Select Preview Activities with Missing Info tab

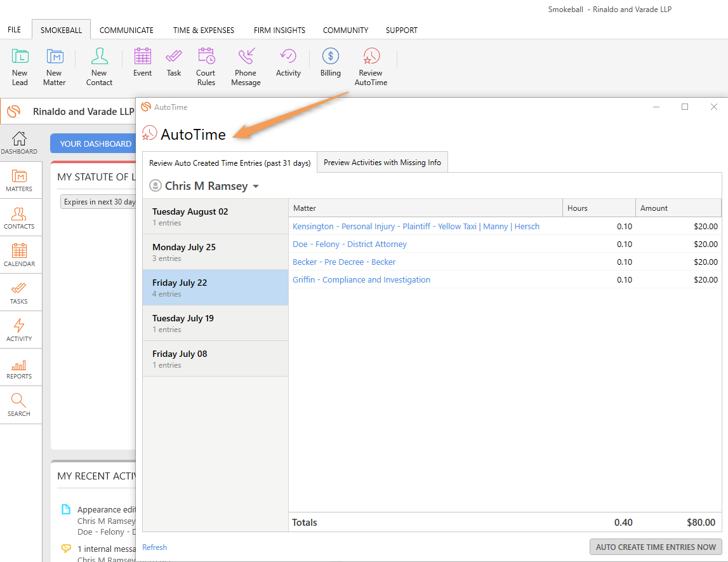(383, 162)
